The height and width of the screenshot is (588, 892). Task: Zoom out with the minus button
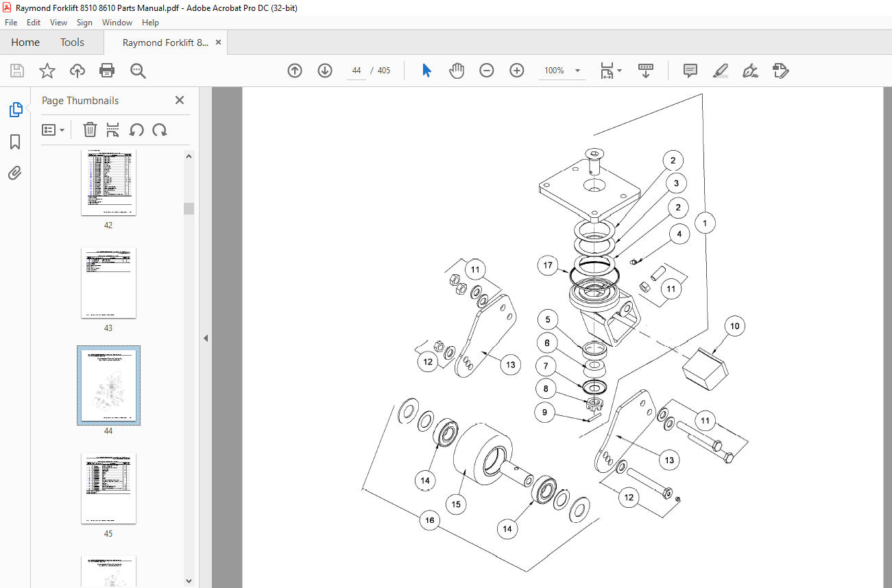click(487, 71)
